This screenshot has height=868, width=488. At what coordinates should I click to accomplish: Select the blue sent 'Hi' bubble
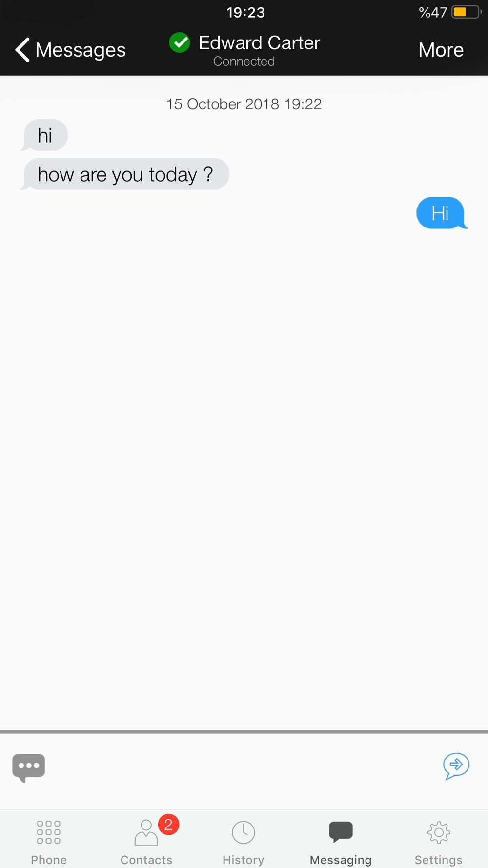point(442,213)
